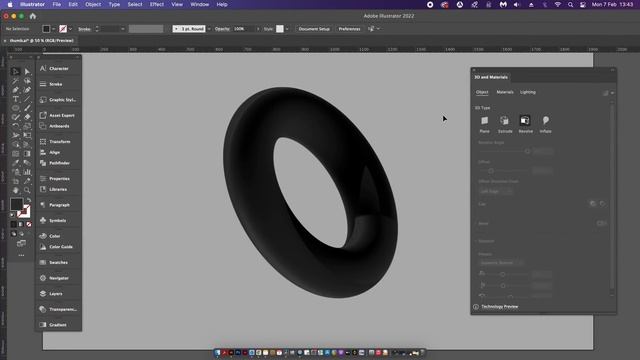Open the Asset Export panel
The image size is (640, 360).
point(58,116)
